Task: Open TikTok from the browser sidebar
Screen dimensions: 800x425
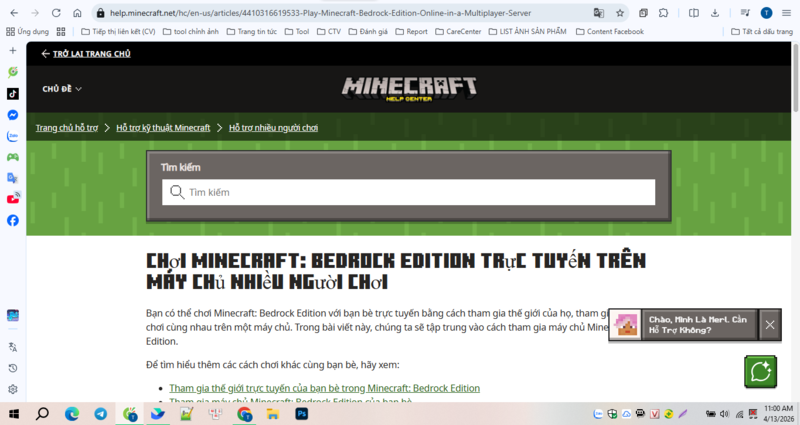Action: [x=13, y=93]
